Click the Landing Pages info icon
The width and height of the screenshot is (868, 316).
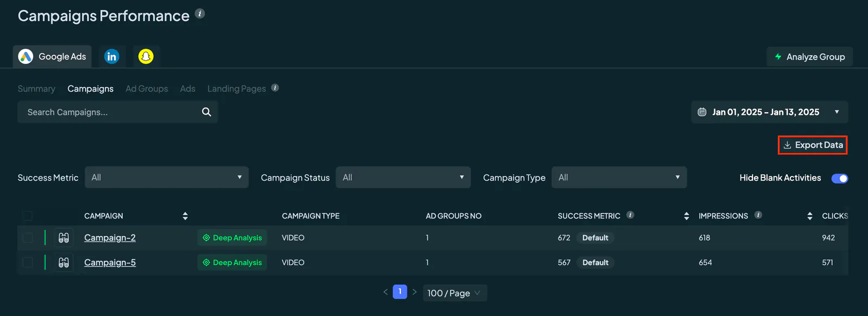coord(275,88)
